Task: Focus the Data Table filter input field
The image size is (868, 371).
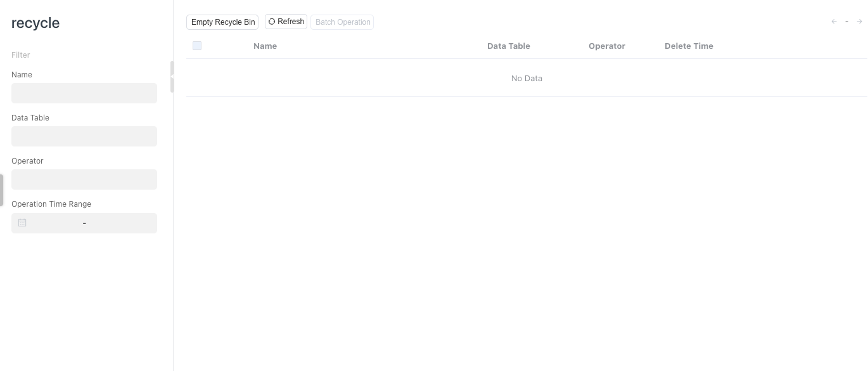Action: click(x=84, y=136)
